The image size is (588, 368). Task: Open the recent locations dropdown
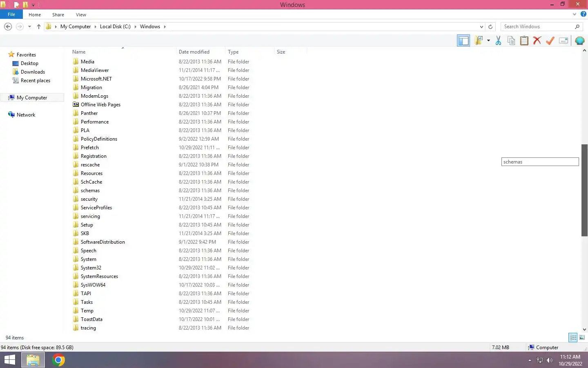[29, 27]
